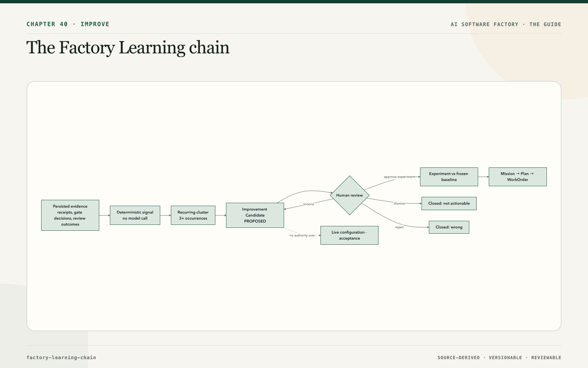The height and width of the screenshot is (368, 588).
Task: Click the 'reject' edge label
Action: tap(399, 227)
